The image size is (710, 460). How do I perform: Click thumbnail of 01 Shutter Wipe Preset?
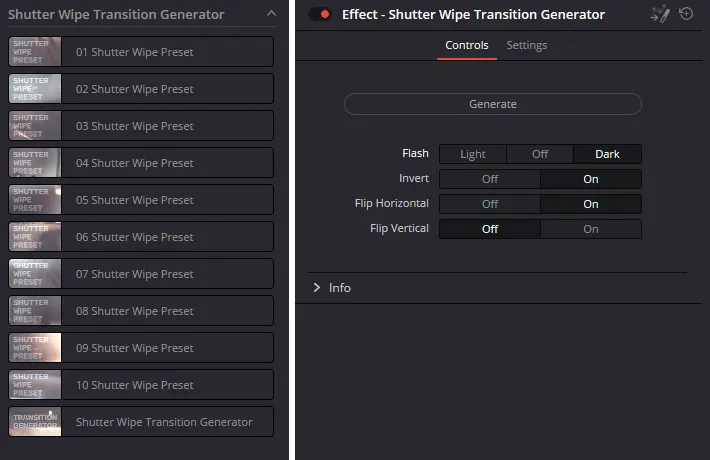click(x=35, y=52)
